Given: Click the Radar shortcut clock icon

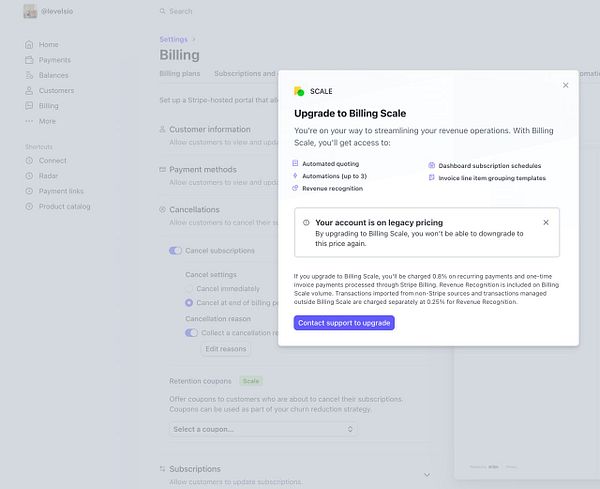Looking at the screenshot, I should coord(29,176).
